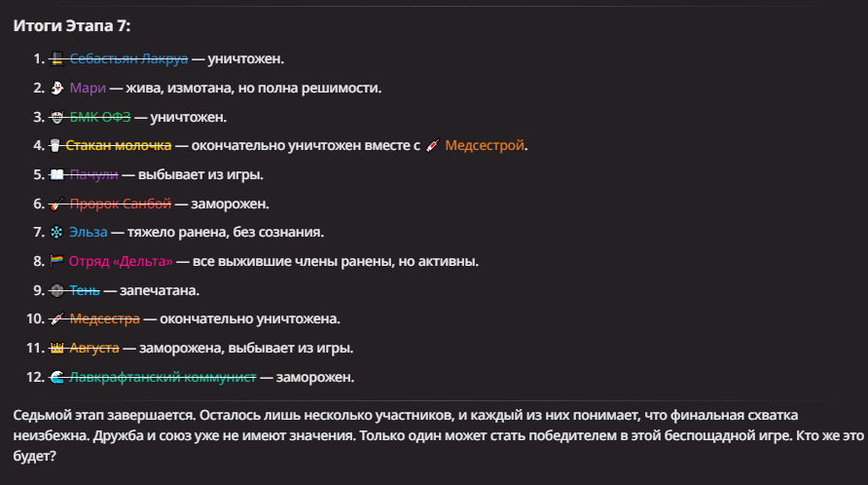
Task: Click the snowflake icon next to Эльза
Action: coord(56,232)
